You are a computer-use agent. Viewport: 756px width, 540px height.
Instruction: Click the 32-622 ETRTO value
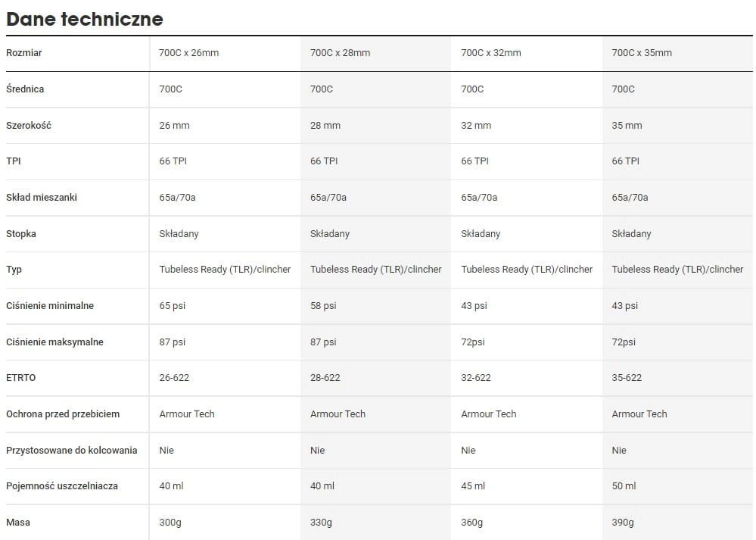point(476,378)
